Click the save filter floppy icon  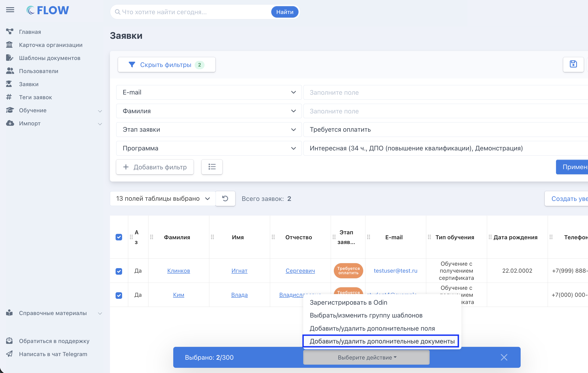tap(573, 64)
